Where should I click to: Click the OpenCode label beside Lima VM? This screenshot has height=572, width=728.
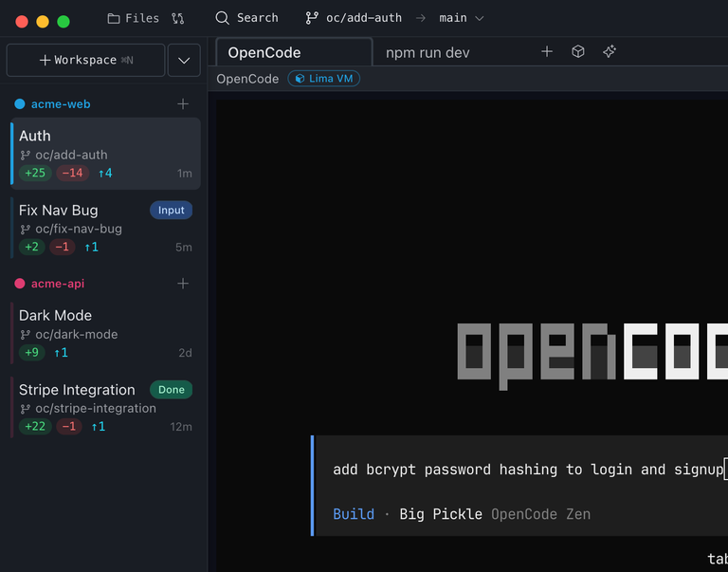247,79
